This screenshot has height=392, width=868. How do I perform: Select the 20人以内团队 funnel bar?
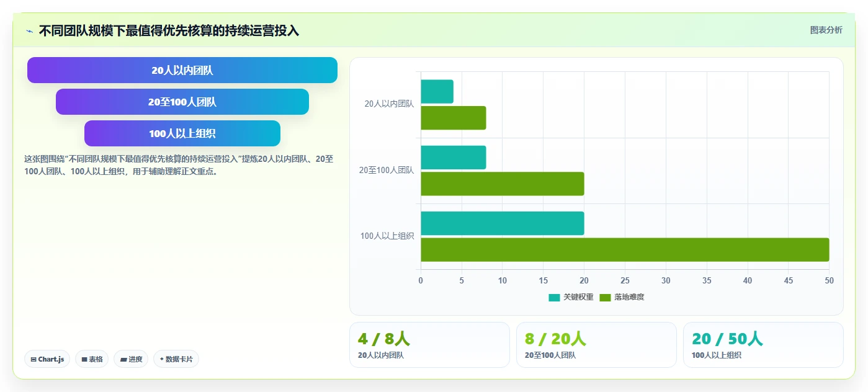coord(182,70)
